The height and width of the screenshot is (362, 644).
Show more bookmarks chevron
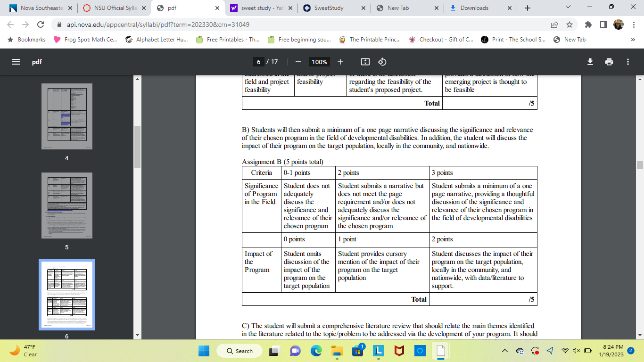(633, 40)
